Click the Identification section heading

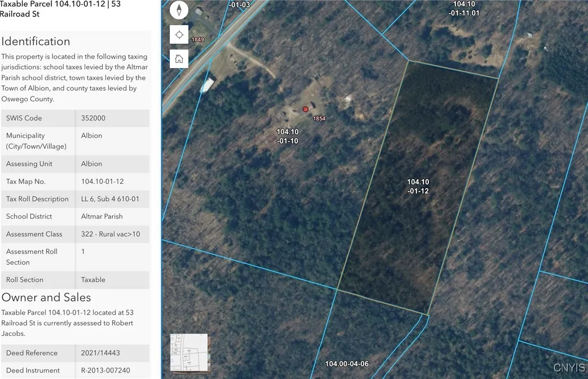[x=36, y=42]
